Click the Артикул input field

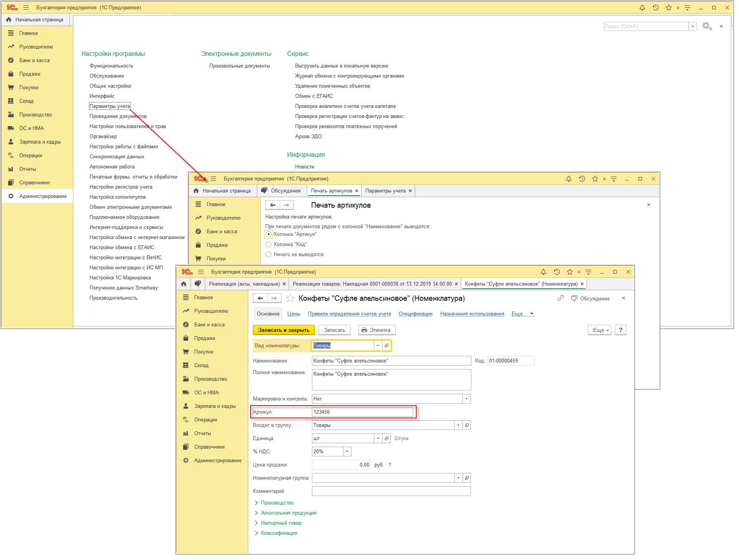pyautogui.click(x=362, y=412)
